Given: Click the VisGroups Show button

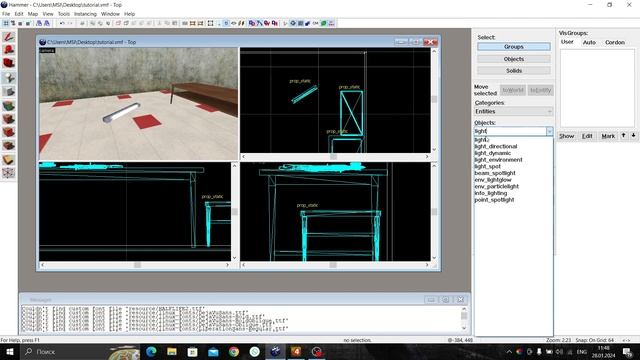Looking at the screenshot, I should tap(567, 136).
